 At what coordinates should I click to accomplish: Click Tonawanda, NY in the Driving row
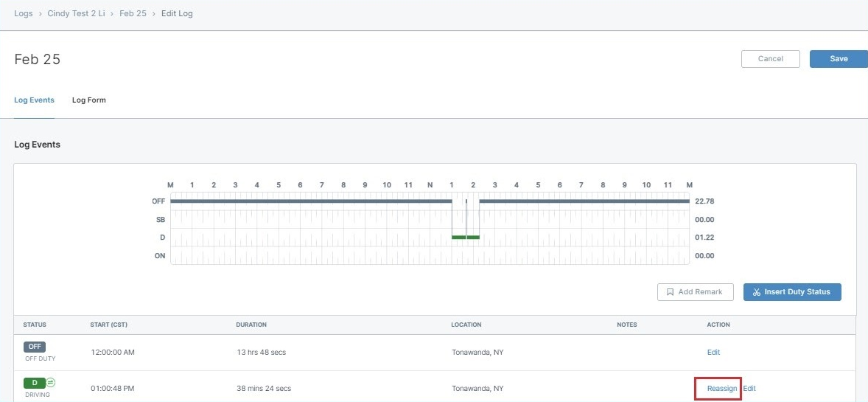point(477,389)
